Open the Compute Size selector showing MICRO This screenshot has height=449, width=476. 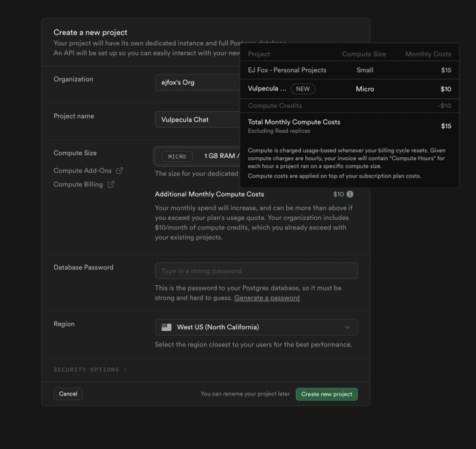point(198,156)
